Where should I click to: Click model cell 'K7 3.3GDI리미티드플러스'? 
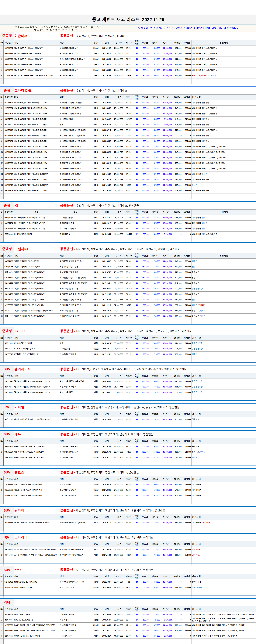click(24, 349)
